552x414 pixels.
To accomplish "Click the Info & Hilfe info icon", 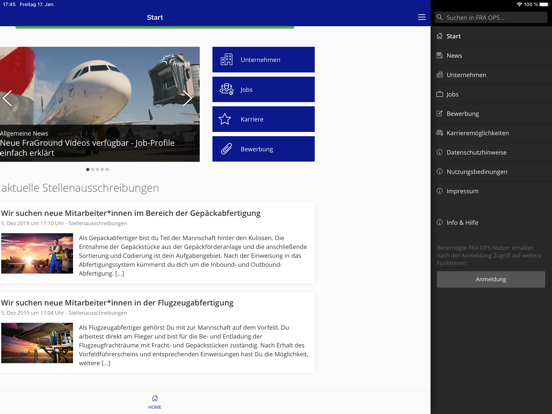I will [439, 222].
